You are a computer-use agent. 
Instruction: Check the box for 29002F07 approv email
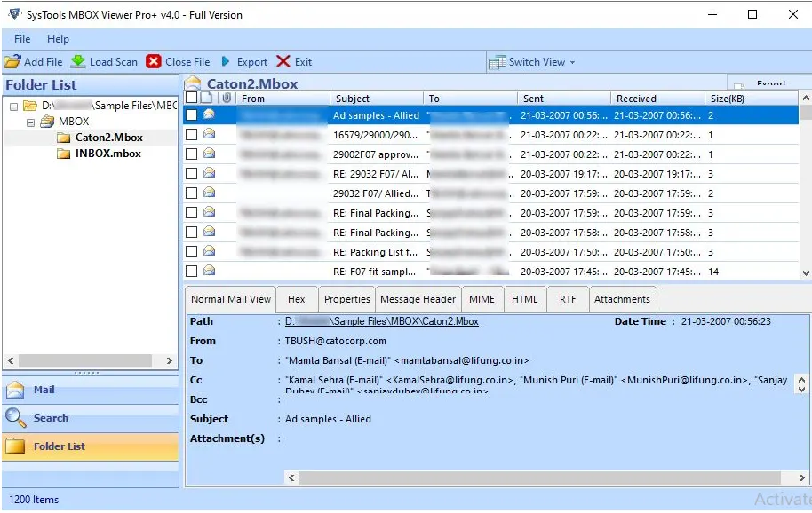[192, 154]
